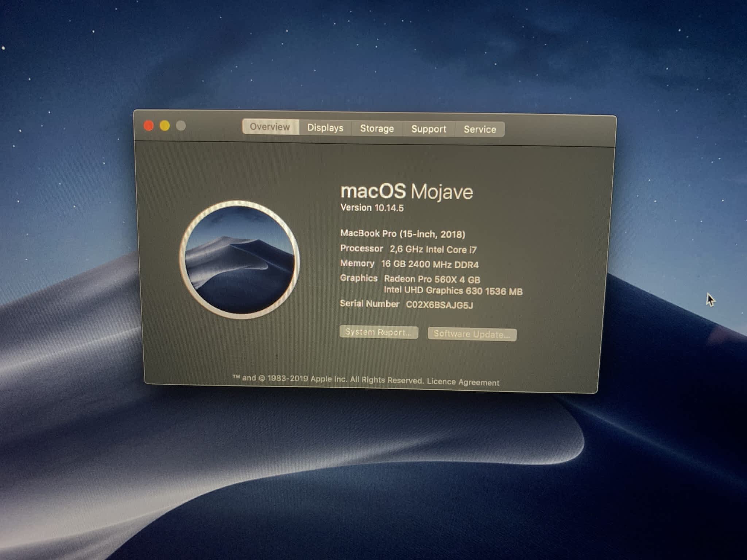
Task: Click the Memory 16 GB line
Action: coord(409,264)
